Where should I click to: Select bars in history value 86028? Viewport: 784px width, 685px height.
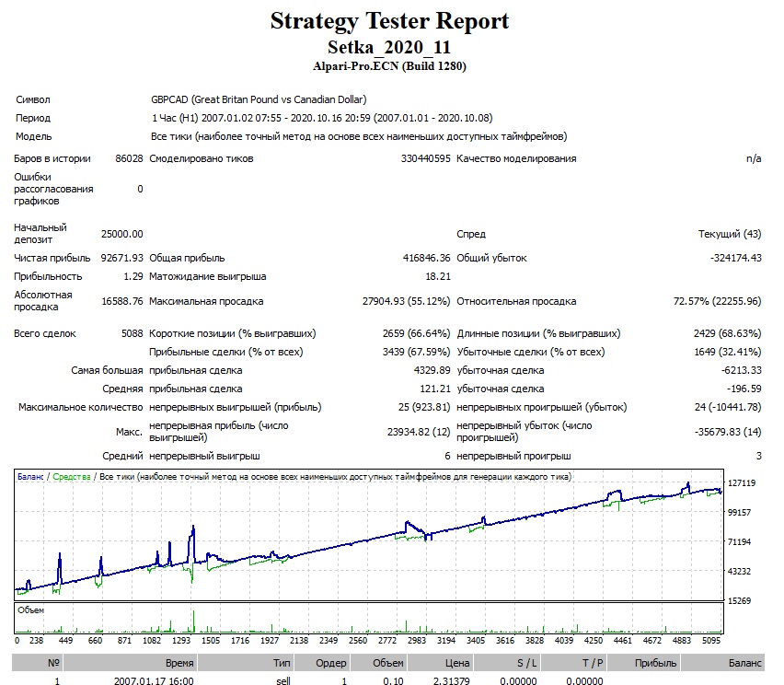click(129, 158)
